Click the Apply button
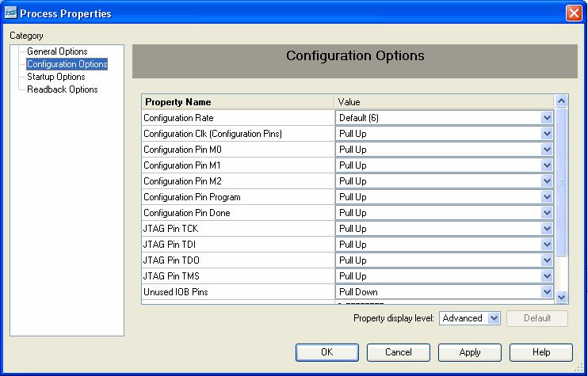The image size is (588, 376). pos(470,352)
